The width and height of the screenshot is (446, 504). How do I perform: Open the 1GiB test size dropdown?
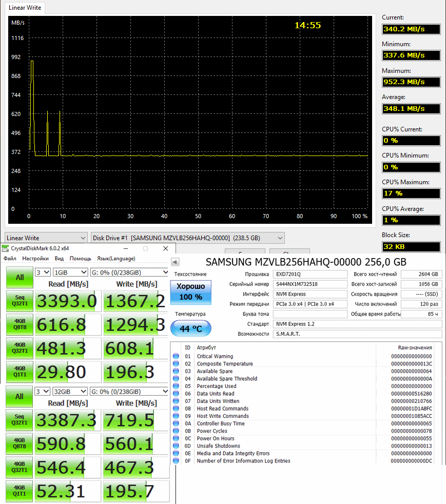point(70,272)
